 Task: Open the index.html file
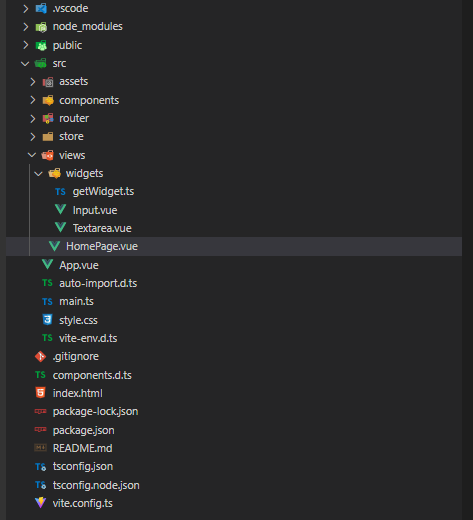[x=78, y=393]
